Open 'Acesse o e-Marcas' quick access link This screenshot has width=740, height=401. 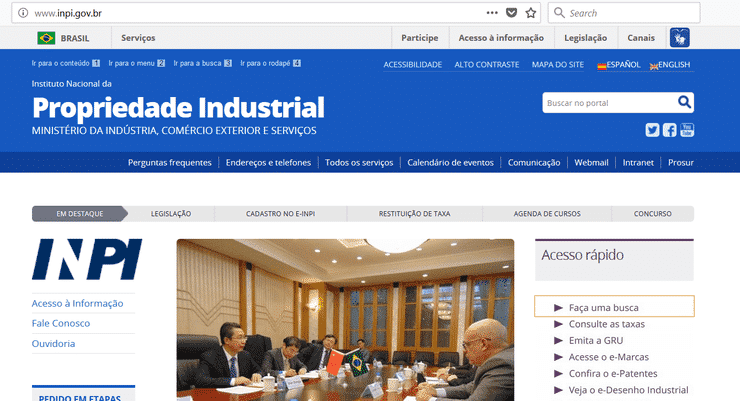pyautogui.click(x=608, y=357)
